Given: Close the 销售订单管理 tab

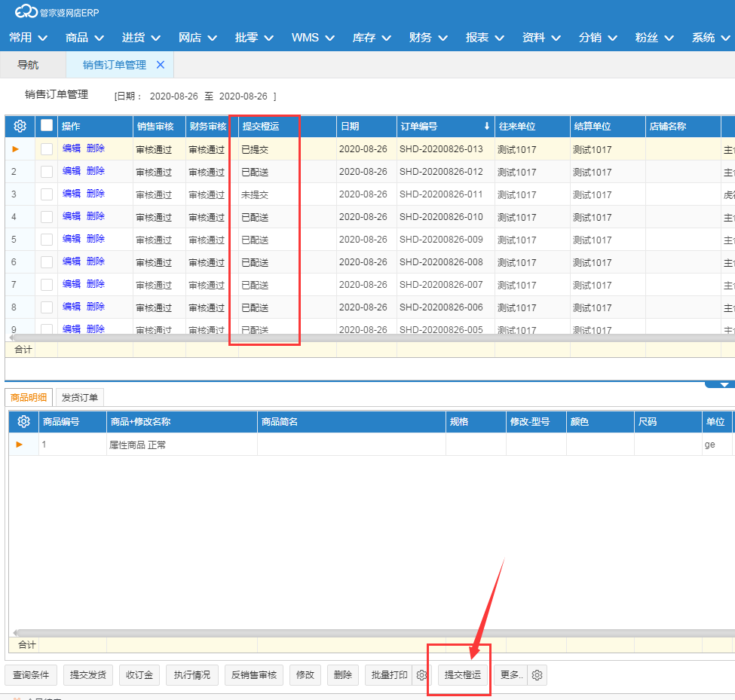Looking at the screenshot, I should point(161,65).
